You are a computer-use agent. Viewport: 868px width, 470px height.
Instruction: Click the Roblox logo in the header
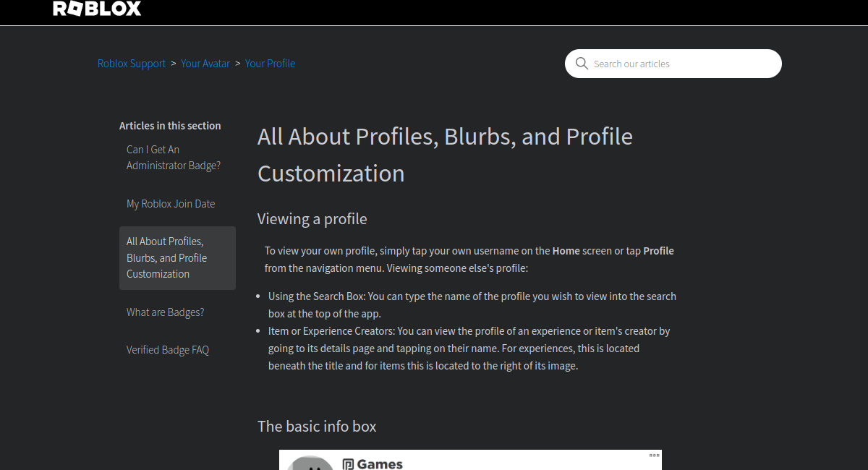97,8
